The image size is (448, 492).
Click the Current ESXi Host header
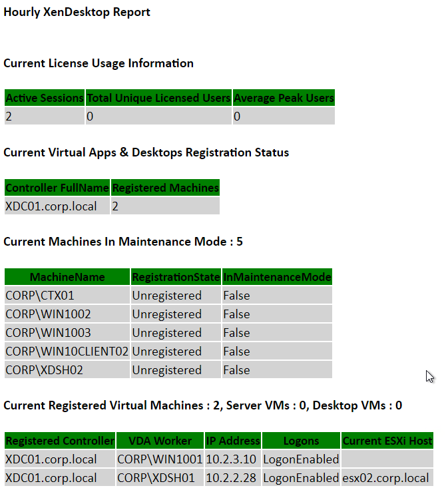387,441
